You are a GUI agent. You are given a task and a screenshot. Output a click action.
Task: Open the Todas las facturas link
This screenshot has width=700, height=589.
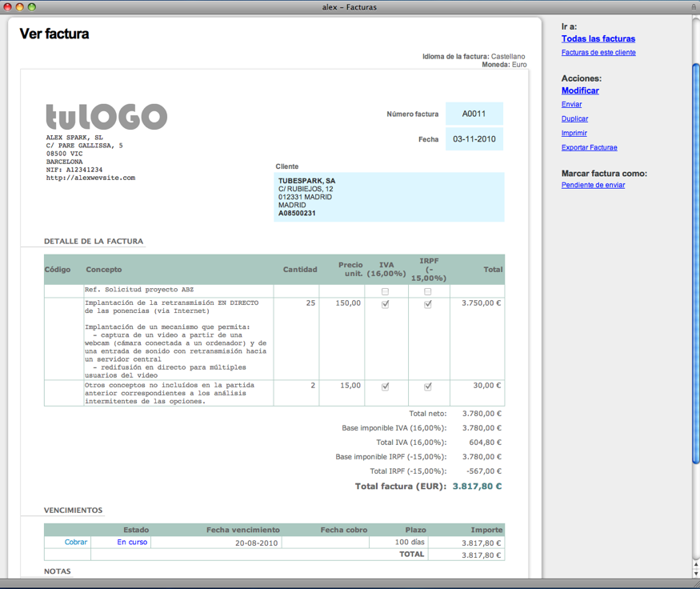click(598, 38)
